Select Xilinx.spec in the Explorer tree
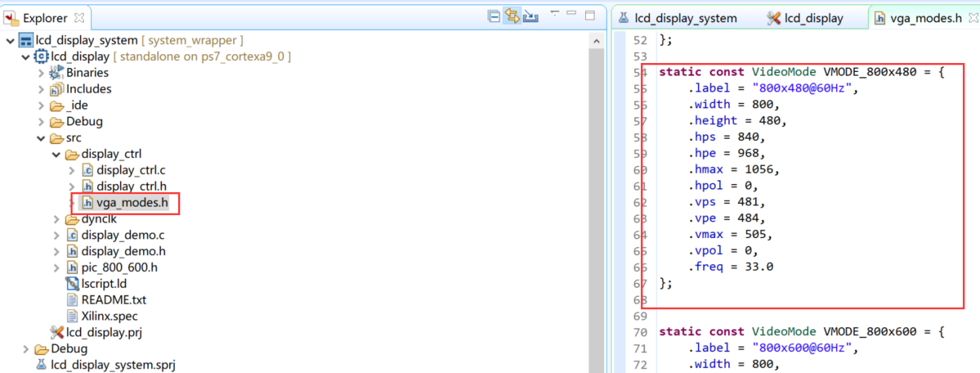The height and width of the screenshot is (373, 980). tap(109, 316)
